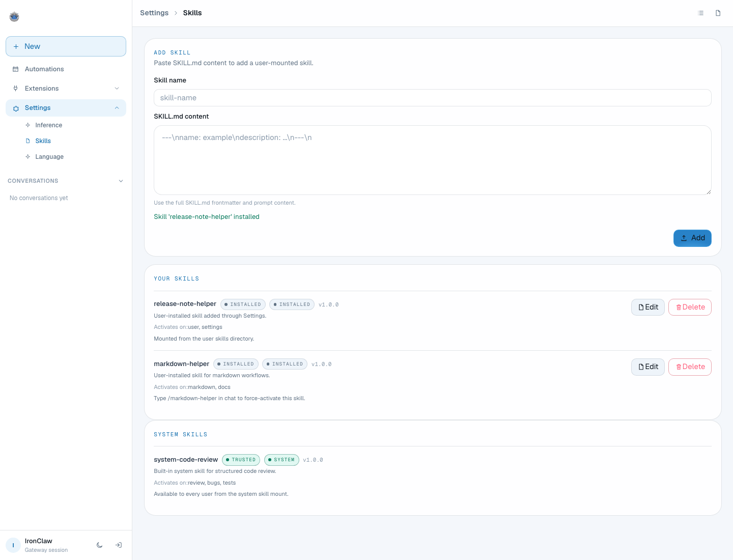Viewport: 733px width, 560px height.
Task: Click the plus icon on New button
Action: (x=16, y=46)
